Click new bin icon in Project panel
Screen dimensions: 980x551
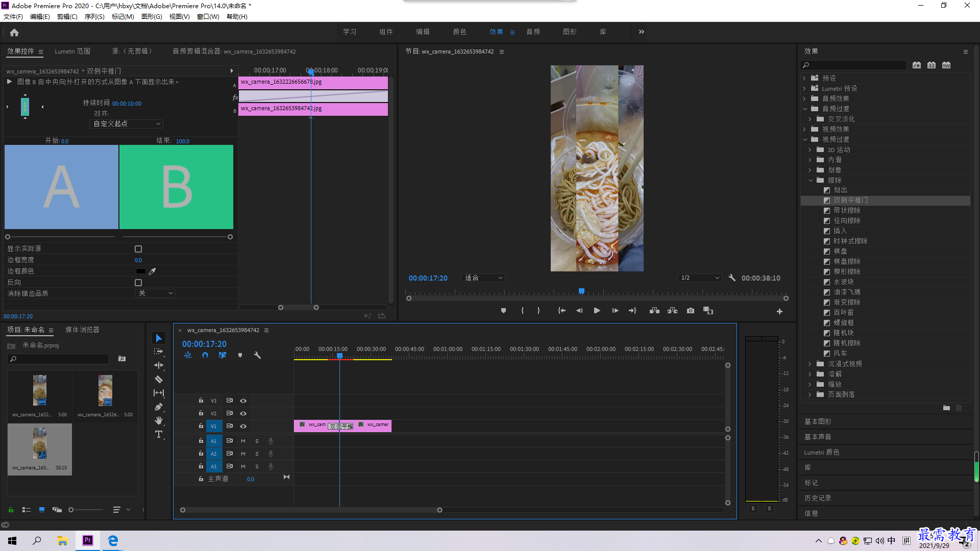click(x=122, y=359)
